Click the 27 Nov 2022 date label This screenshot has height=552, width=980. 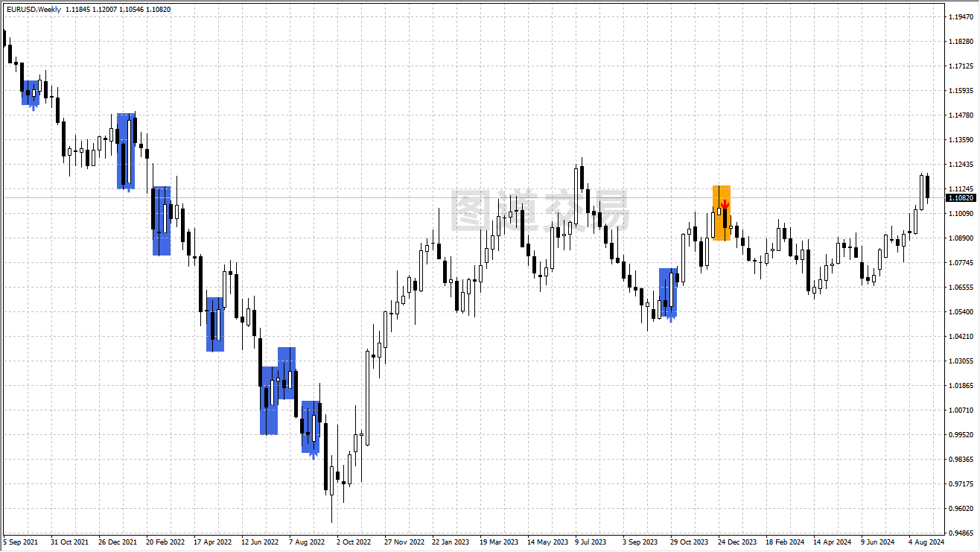tap(404, 542)
